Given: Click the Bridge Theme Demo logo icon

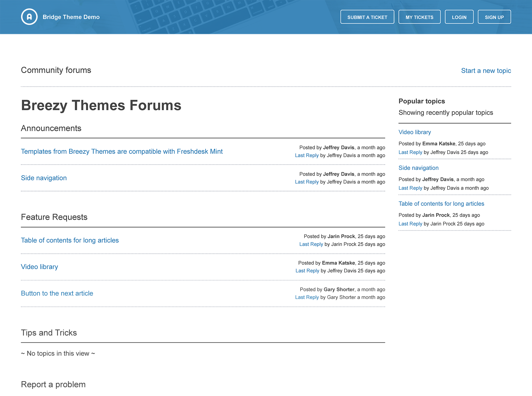Looking at the screenshot, I should pyautogui.click(x=29, y=17).
